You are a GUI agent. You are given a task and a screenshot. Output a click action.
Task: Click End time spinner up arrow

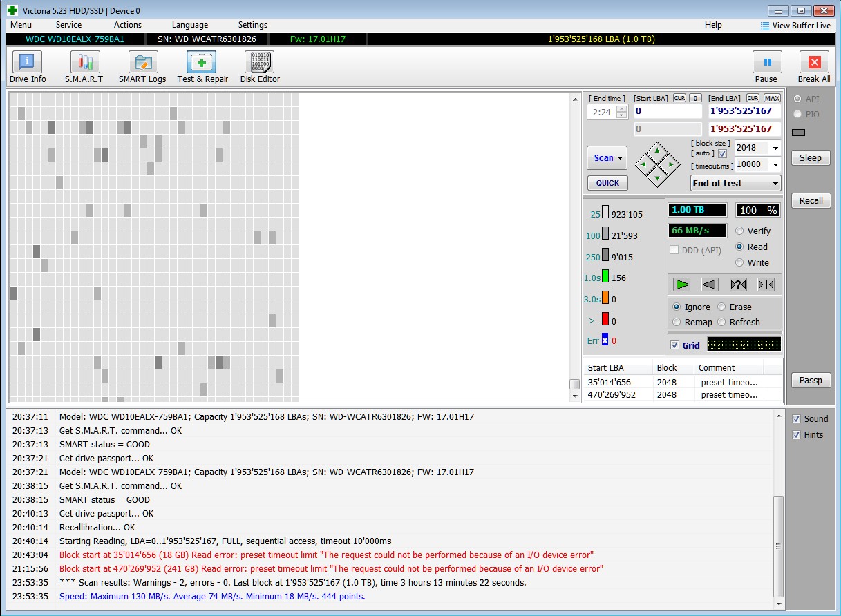621,109
